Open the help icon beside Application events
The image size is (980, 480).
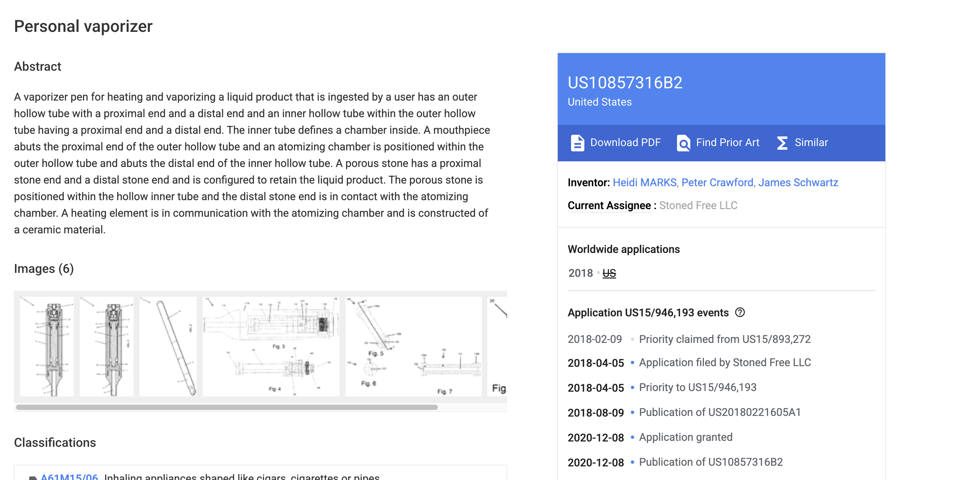pyautogui.click(x=739, y=312)
